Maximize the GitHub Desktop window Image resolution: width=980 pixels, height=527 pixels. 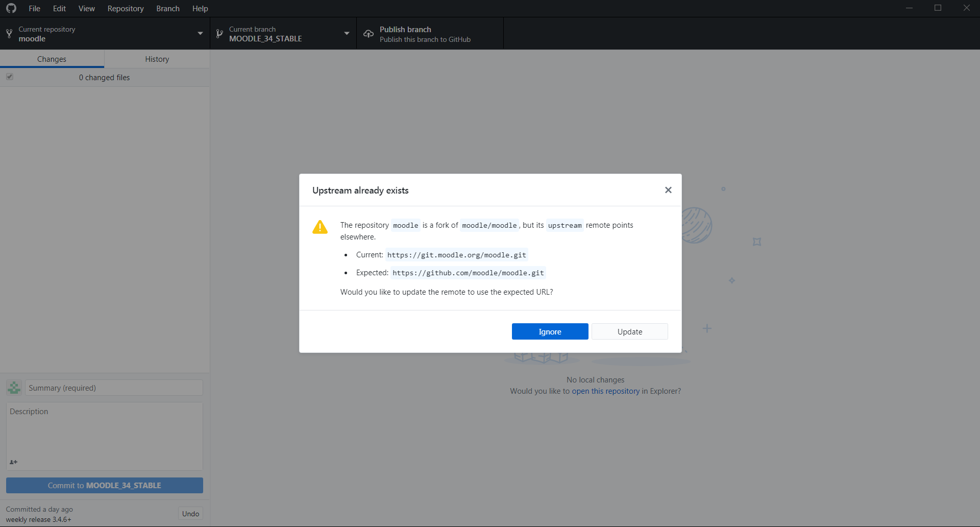click(x=938, y=8)
